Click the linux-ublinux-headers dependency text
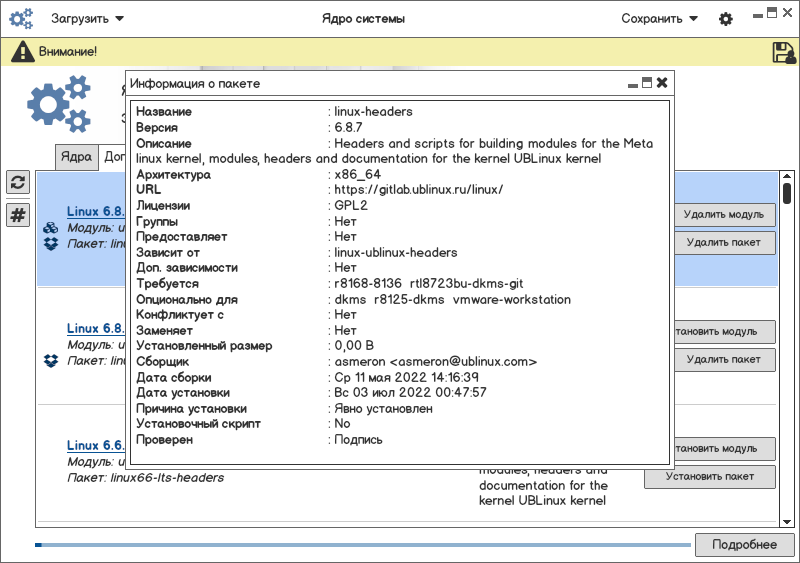 (395, 253)
